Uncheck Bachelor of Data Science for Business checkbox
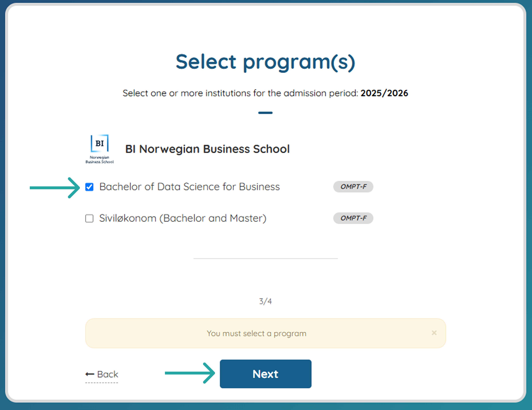This screenshot has width=532, height=410. (x=89, y=187)
